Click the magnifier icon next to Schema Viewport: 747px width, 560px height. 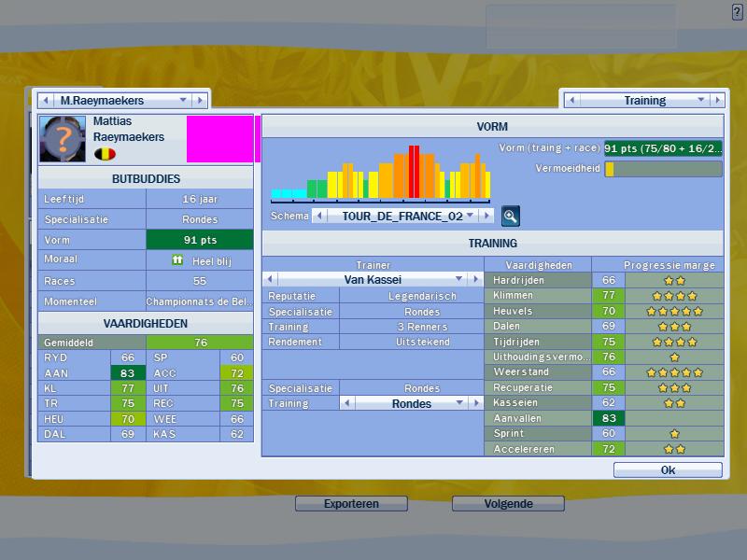pyautogui.click(x=510, y=216)
